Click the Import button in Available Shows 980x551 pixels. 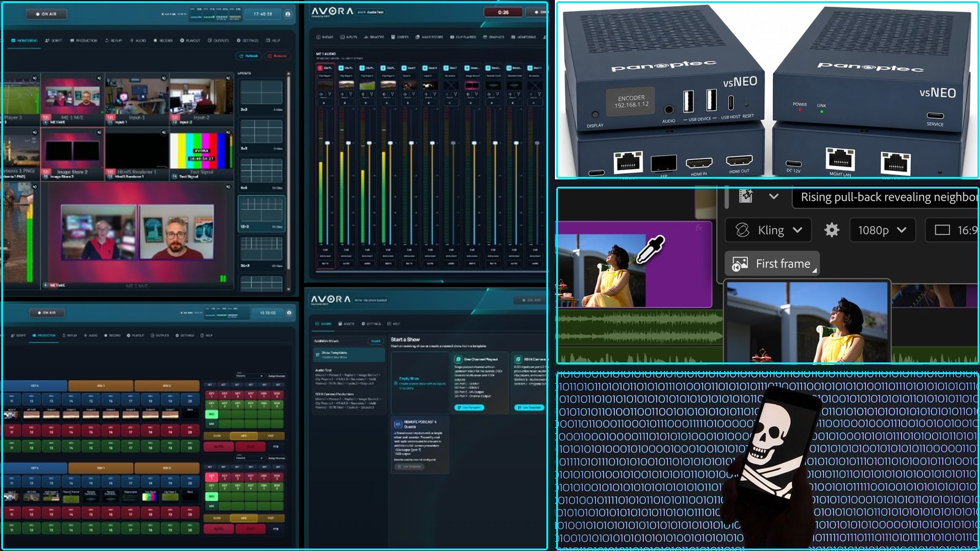coord(375,341)
